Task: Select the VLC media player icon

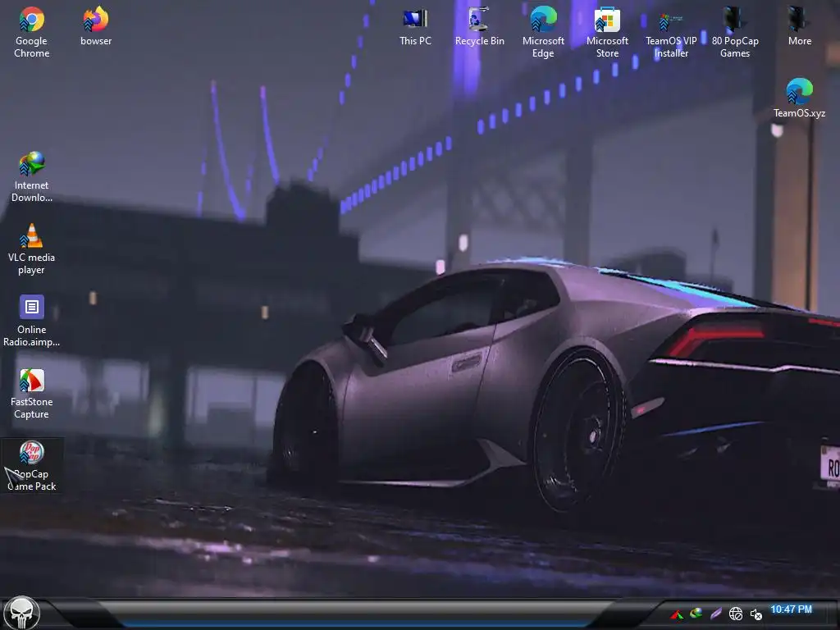Action: [32, 249]
